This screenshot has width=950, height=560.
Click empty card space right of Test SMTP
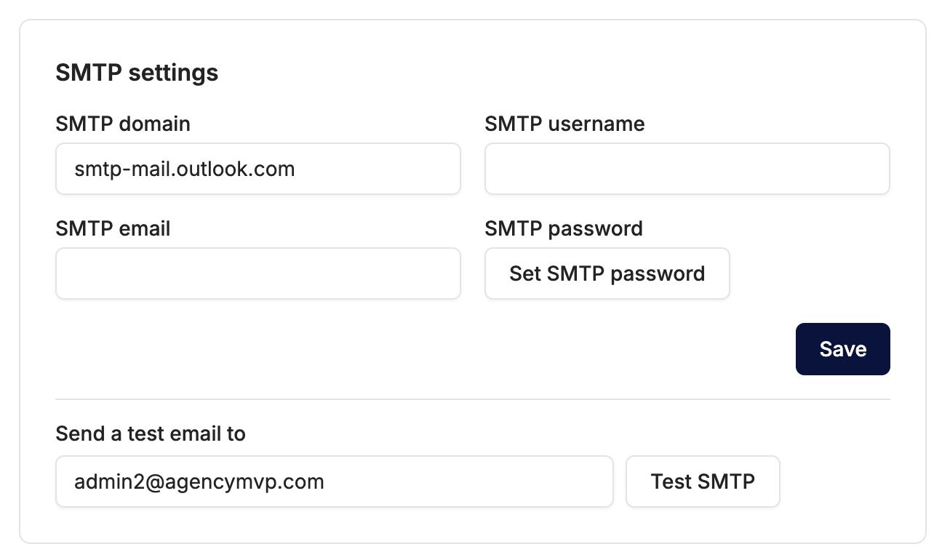coord(835,481)
